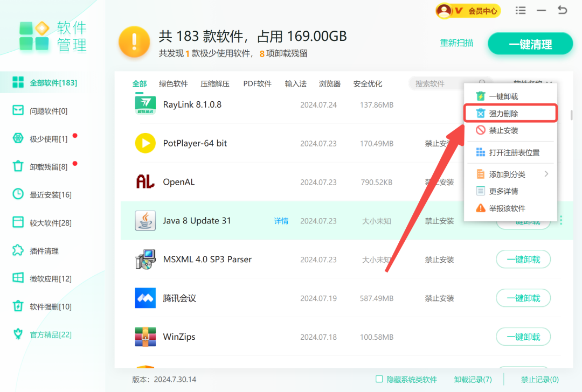
Task: Open the 全部软件[183] sidebar category
Action: 53,82
